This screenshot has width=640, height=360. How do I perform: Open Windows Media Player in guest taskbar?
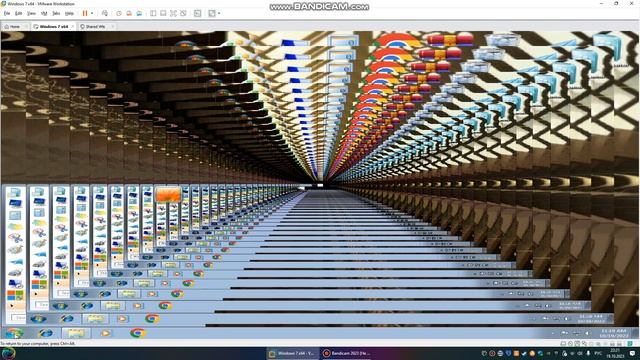click(x=106, y=333)
